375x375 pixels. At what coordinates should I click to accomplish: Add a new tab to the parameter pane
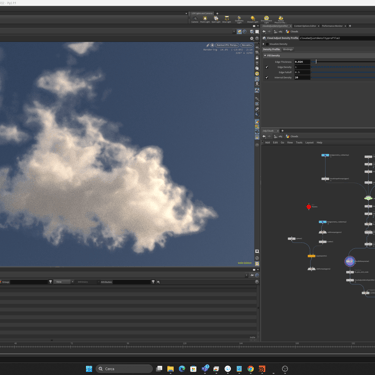pyautogui.click(x=350, y=26)
